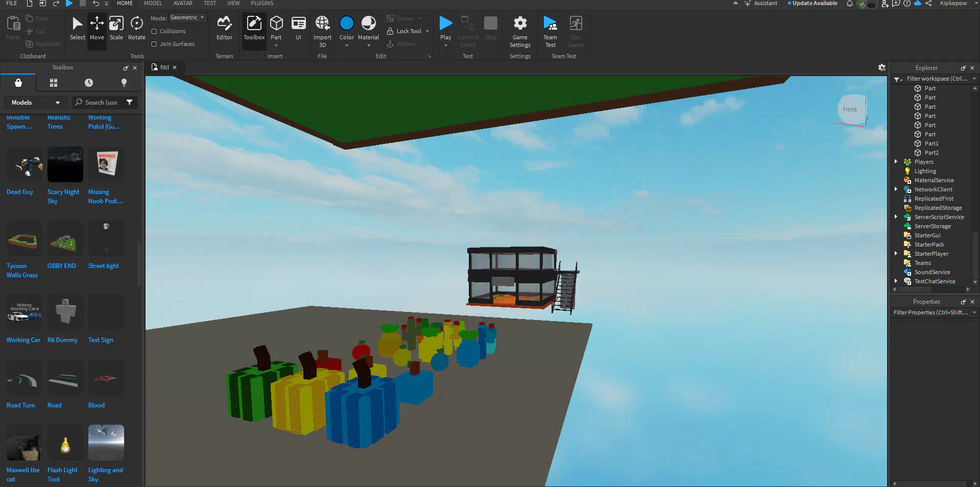The width and height of the screenshot is (980, 487).
Task: Expand the StarterPlayer node
Action: [896, 254]
